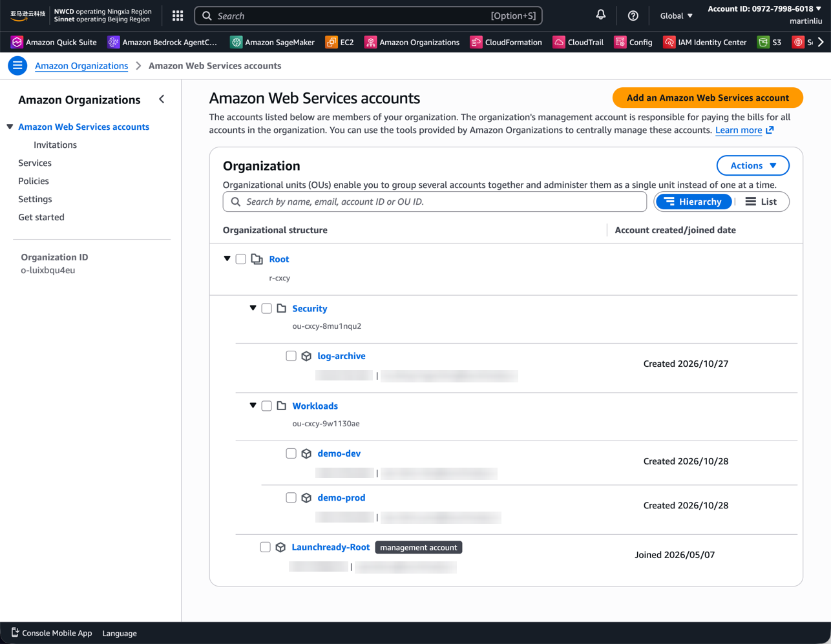The image size is (831, 644).
Task: Select the demo-dev account checkbox
Action: (291, 453)
